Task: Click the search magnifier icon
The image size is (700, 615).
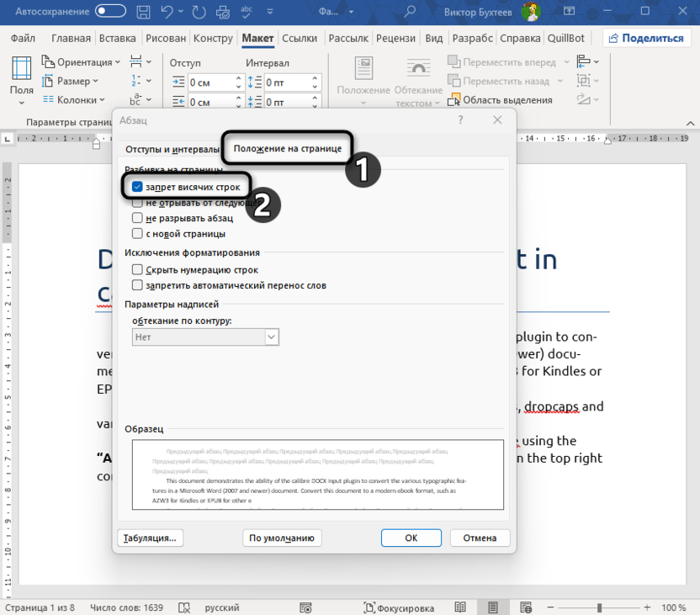Action: [x=410, y=12]
